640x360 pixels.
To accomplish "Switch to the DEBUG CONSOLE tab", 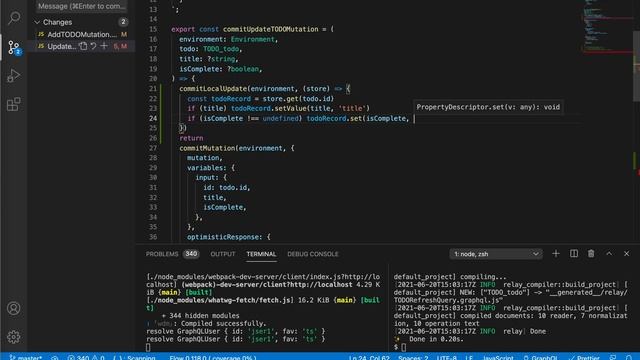I will tap(313, 254).
